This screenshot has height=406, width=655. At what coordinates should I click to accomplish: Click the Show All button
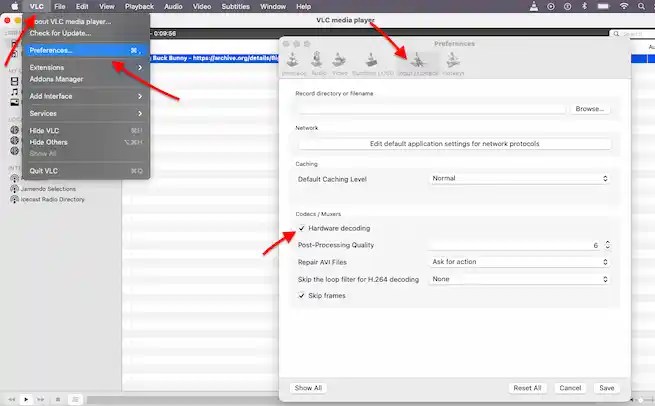(308, 388)
